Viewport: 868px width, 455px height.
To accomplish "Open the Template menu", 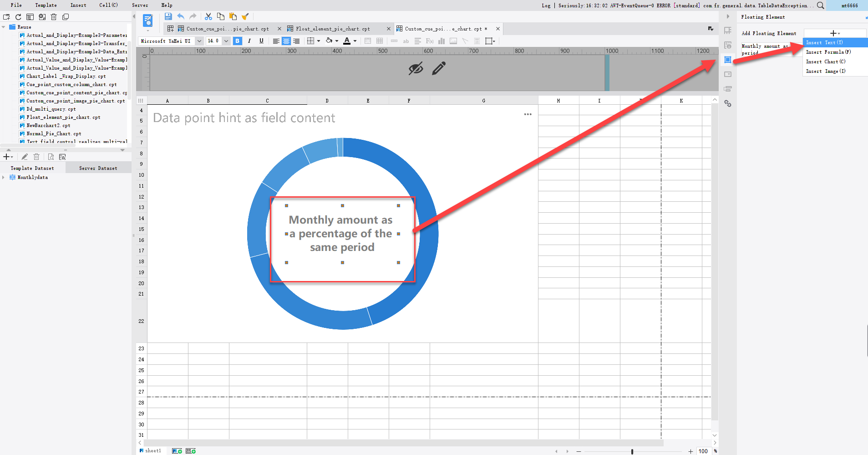I will click(x=46, y=5).
